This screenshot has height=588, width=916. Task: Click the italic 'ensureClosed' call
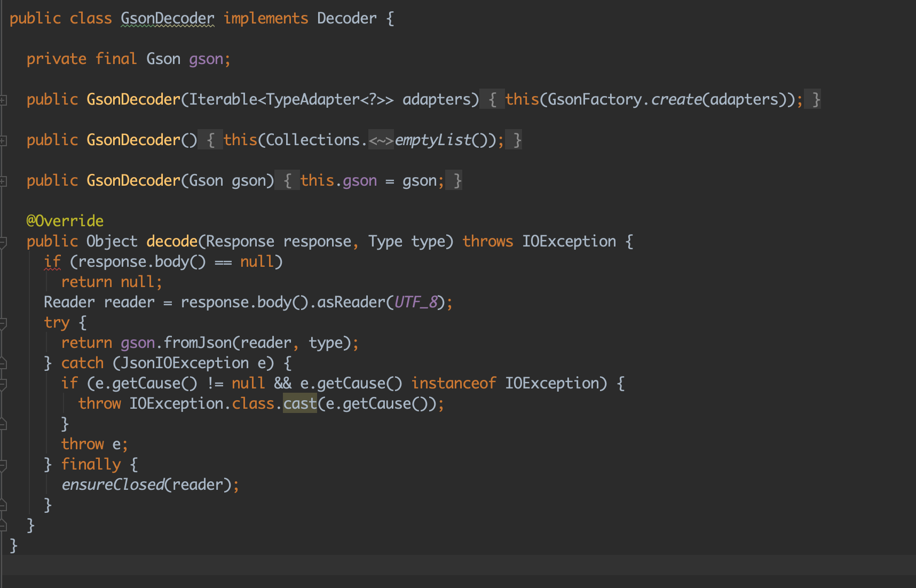pos(113,485)
